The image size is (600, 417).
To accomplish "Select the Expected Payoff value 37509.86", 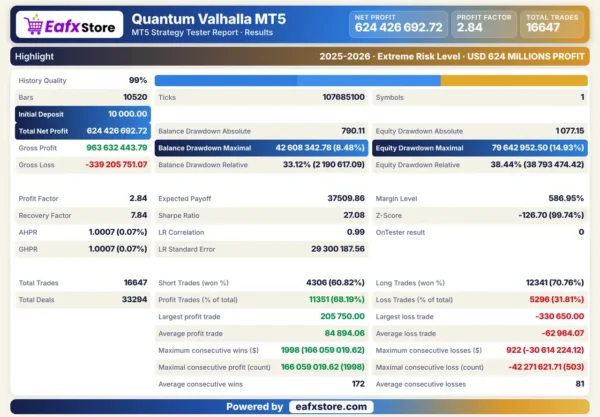I will coord(346,198).
